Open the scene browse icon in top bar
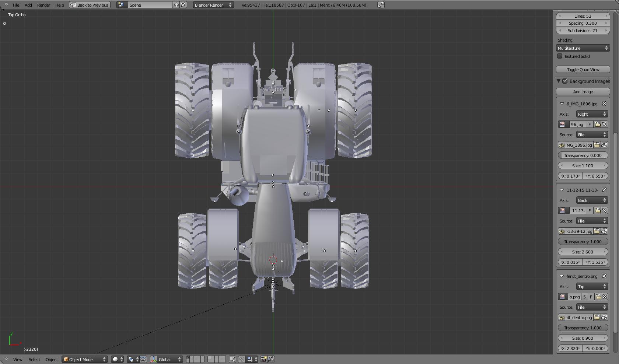 pos(122,5)
